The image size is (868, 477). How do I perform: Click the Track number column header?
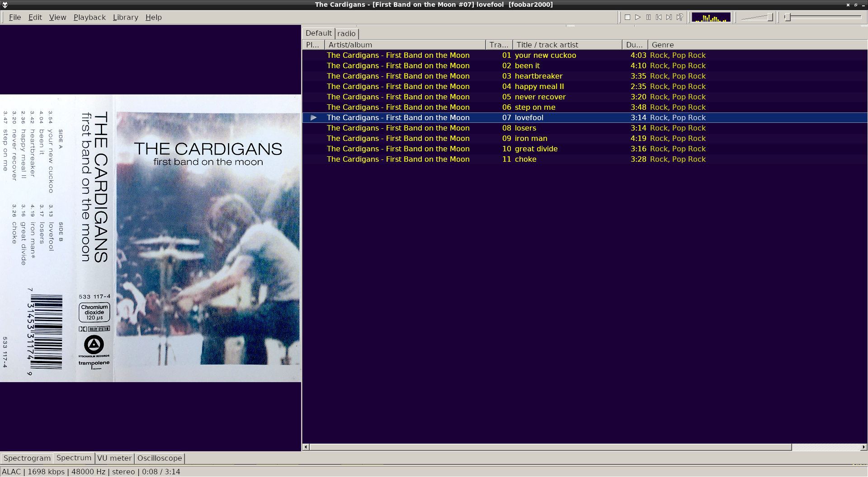pos(499,45)
